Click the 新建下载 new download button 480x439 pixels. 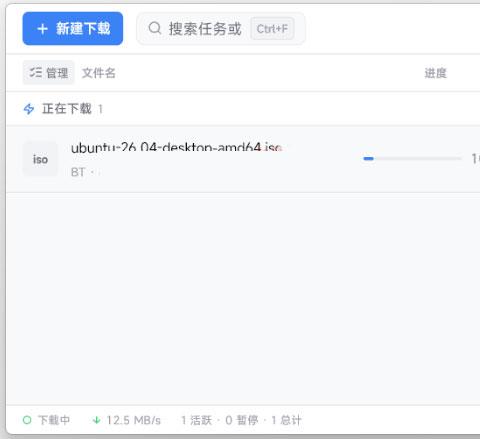pos(73,28)
